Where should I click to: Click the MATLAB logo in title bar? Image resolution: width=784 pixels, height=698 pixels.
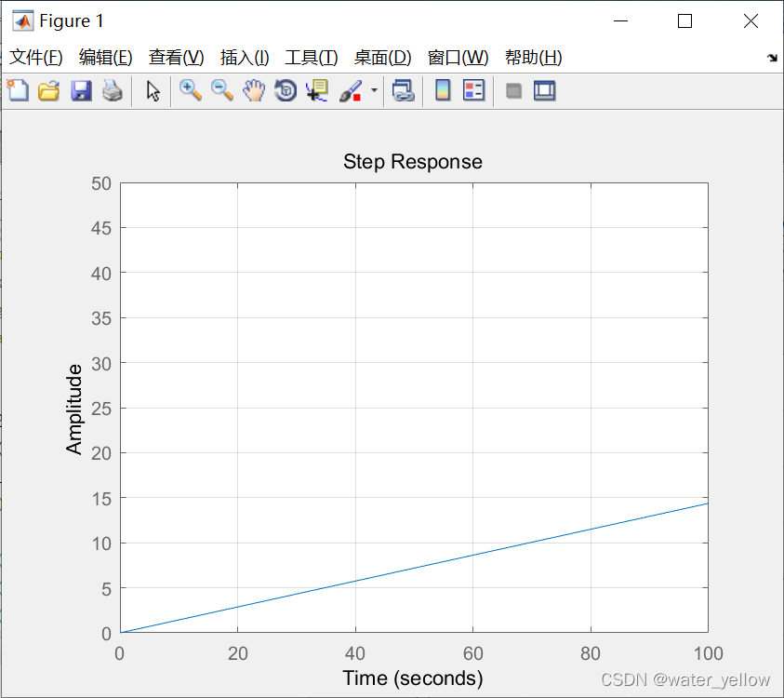[22, 21]
